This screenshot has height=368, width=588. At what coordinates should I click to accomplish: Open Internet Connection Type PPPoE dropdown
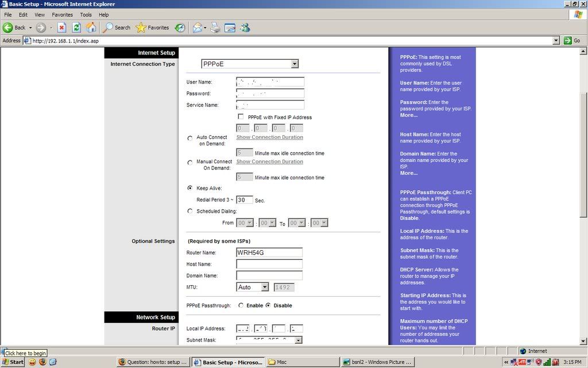click(x=250, y=64)
